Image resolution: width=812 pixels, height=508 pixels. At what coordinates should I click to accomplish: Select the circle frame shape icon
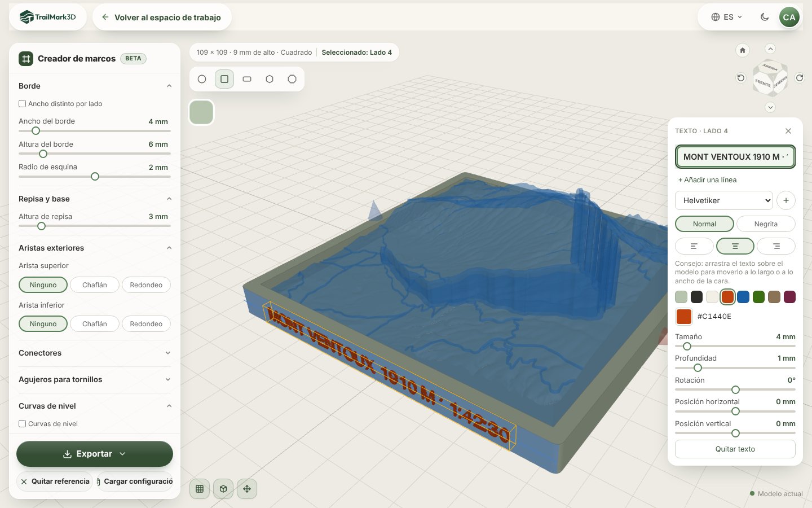tap(202, 79)
